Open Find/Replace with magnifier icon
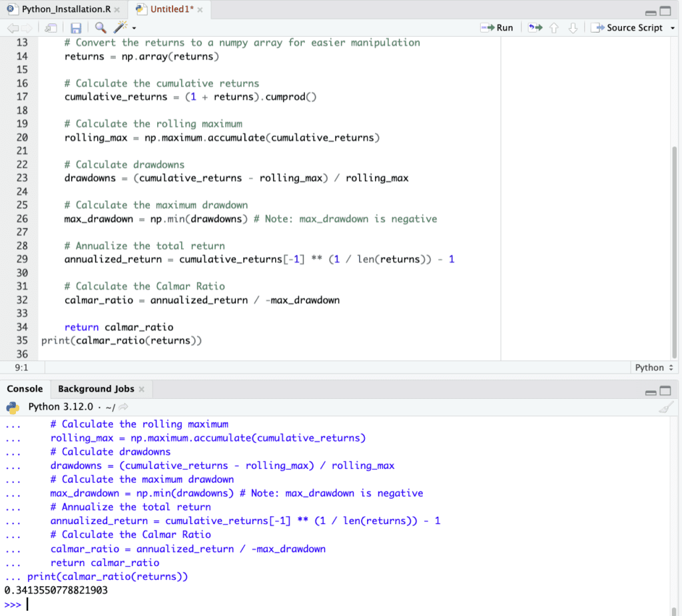The width and height of the screenshot is (682, 616). coord(101,28)
